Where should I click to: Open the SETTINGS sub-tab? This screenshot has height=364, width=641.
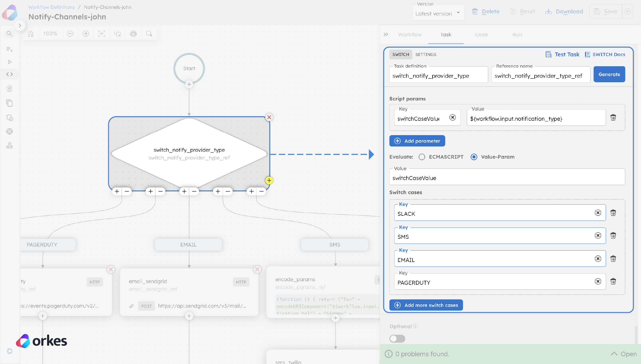(x=426, y=54)
